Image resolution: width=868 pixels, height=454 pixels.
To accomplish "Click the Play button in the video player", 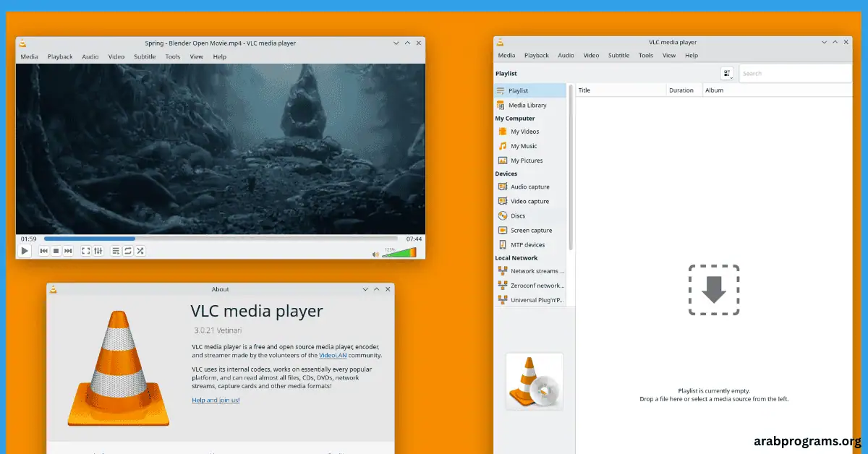I will coord(25,251).
